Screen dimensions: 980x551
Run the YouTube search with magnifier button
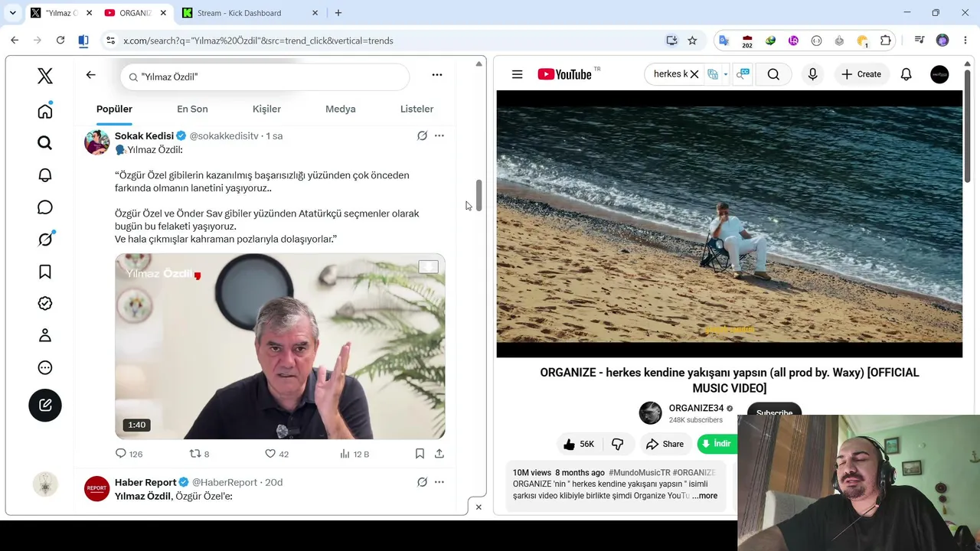pyautogui.click(x=773, y=74)
